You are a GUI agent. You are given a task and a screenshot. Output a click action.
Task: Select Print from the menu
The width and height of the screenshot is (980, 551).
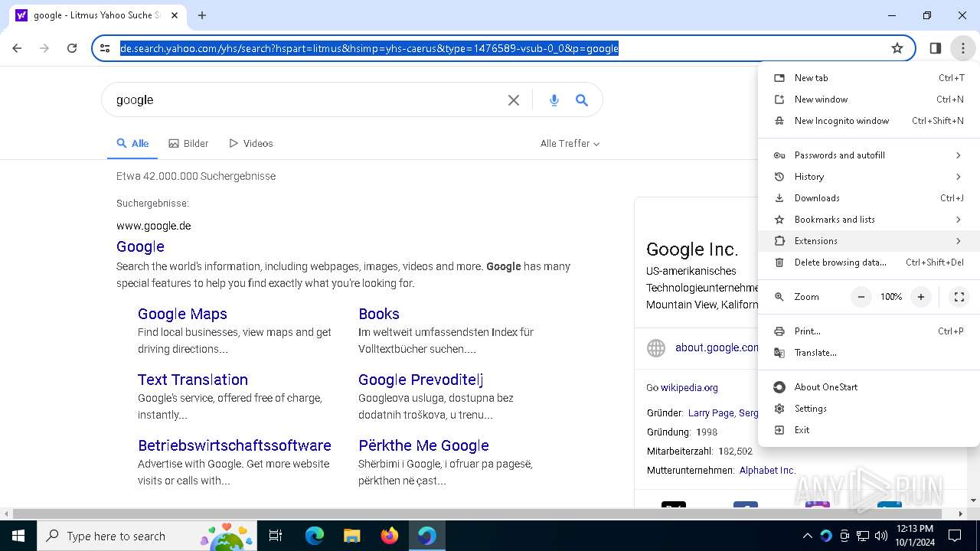[x=868, y=331]
